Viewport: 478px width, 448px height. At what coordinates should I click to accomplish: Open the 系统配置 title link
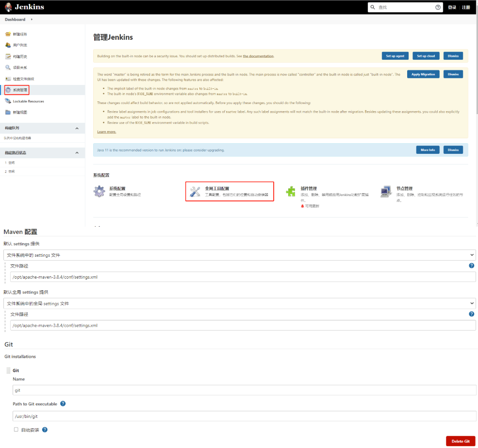point(117,188)
